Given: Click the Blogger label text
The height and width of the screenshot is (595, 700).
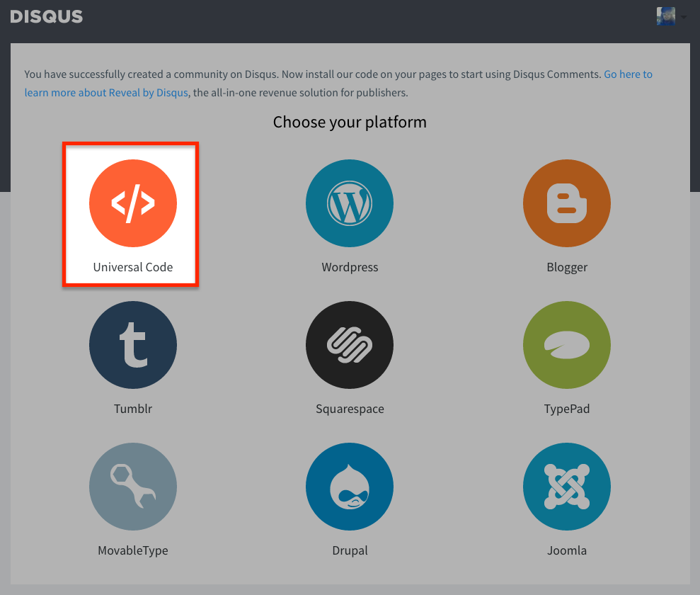Looking at the screenshot, I should [x=567, y=267].
